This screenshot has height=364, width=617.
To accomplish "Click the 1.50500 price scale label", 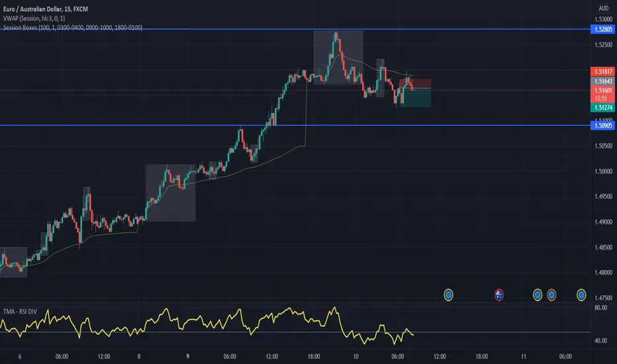I will [x=603, y=146].
